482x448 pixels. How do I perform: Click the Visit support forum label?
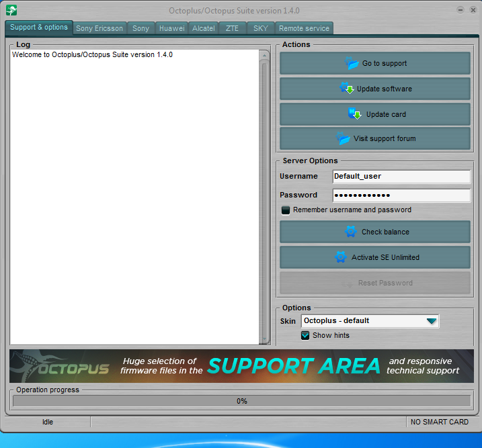point(385,138)
